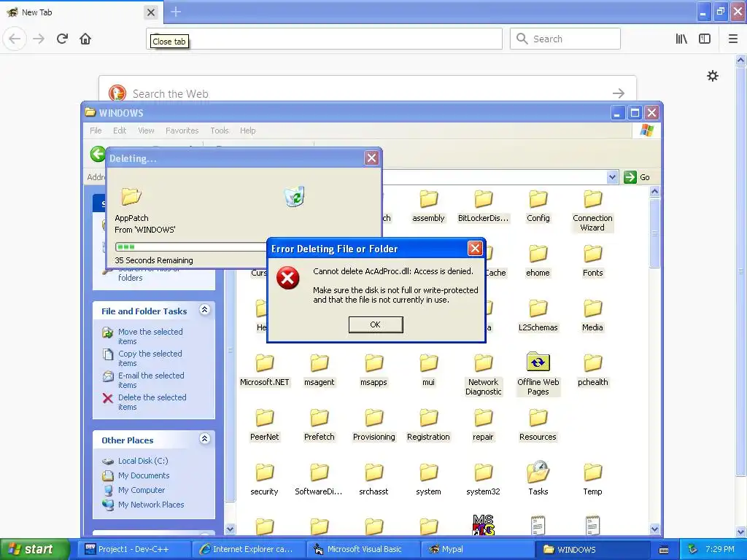Open the msagent folder
This screenshot has width=747, height=560.
click(320, 370)
